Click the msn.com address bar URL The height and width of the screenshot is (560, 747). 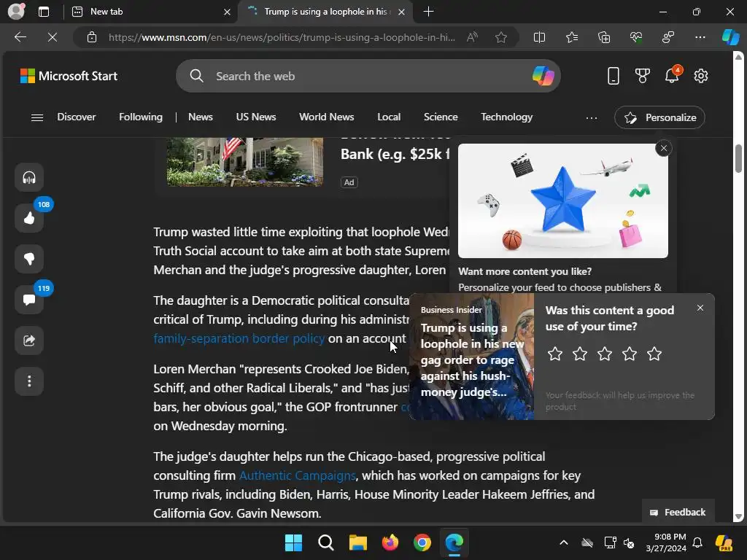[x=282, y=37]
